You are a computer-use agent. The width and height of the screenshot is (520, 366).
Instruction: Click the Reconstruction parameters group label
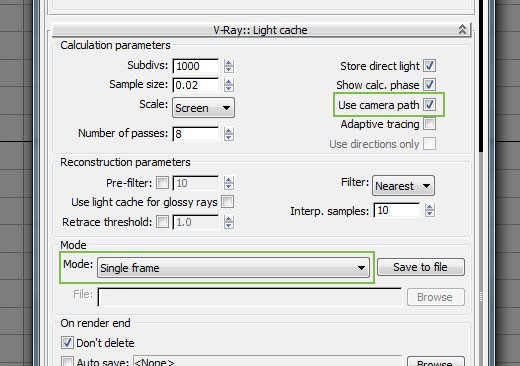point(125,162)
